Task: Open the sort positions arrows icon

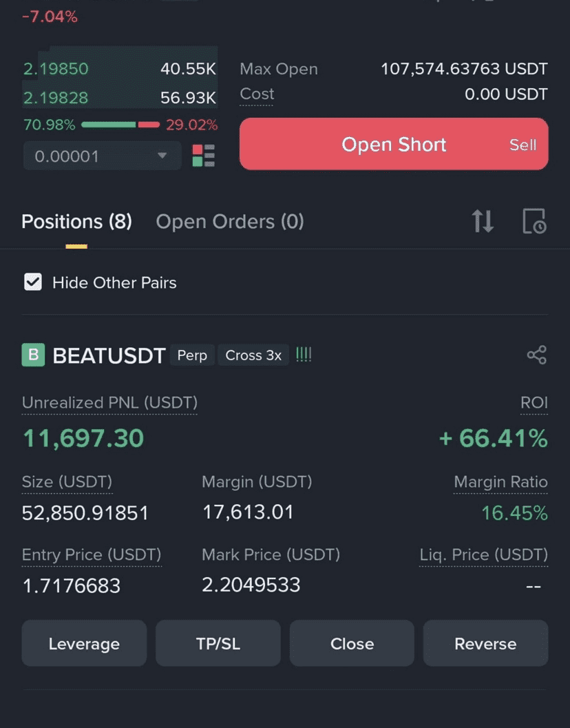Action: (483, 221)
